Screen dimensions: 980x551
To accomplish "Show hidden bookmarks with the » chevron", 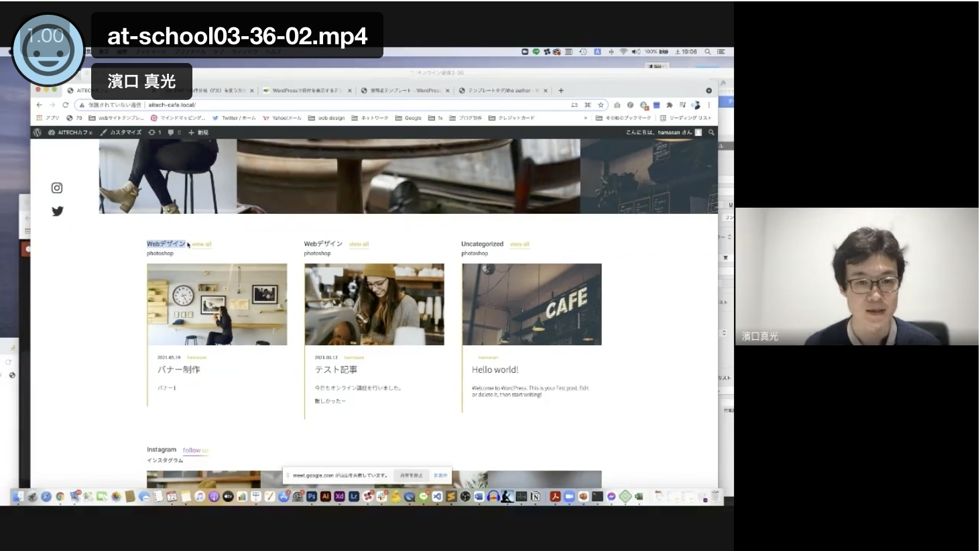I will [x=586, y=118].
